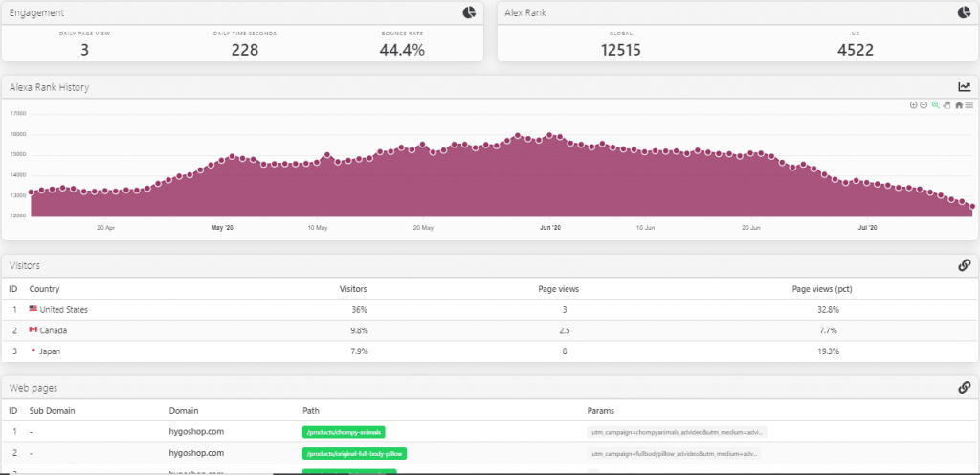Click the 36% visitors value

(x=360, y=310)
